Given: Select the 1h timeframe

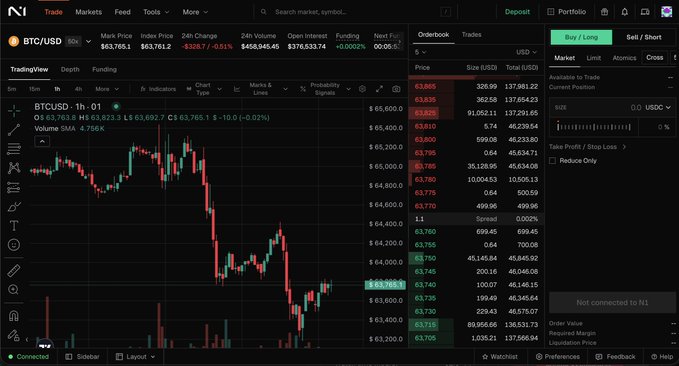Looking at the screenshot, I should [x=57, y=89].
